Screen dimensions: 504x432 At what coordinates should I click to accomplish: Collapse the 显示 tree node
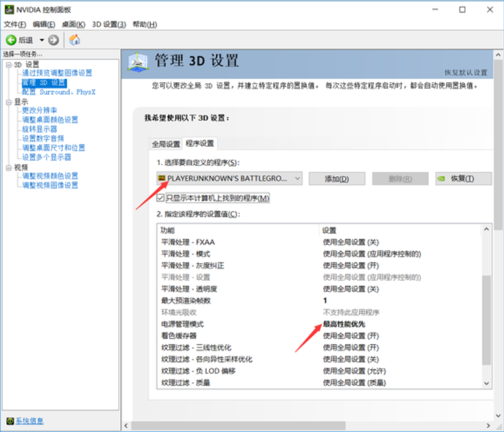coord(8,102)
